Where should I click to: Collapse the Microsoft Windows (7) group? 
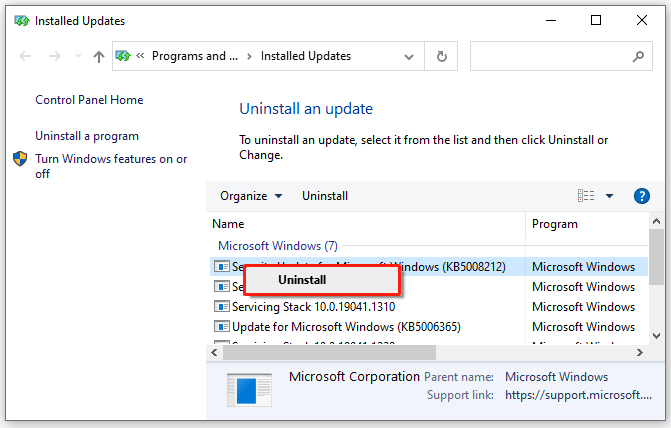[x=278, y=246]
